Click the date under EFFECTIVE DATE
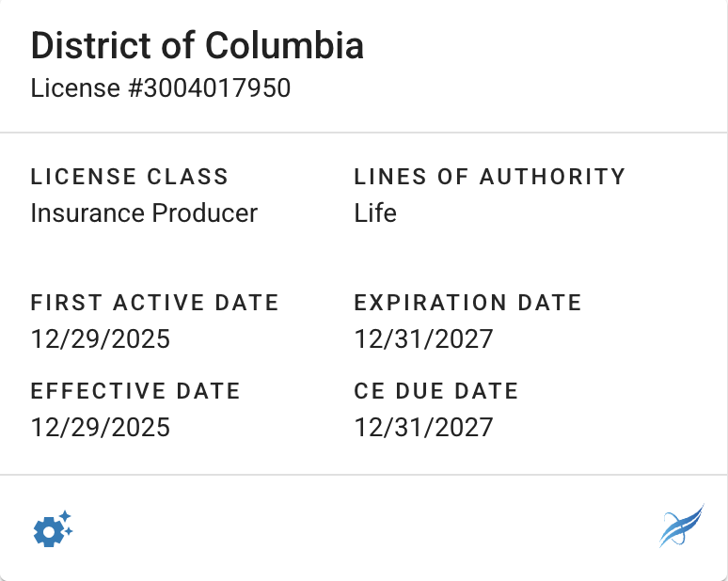 point(101,428)
